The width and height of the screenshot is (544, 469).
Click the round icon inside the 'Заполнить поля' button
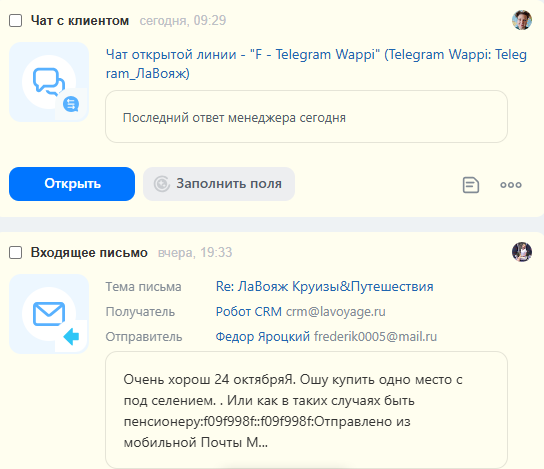[x=162, y=184]
